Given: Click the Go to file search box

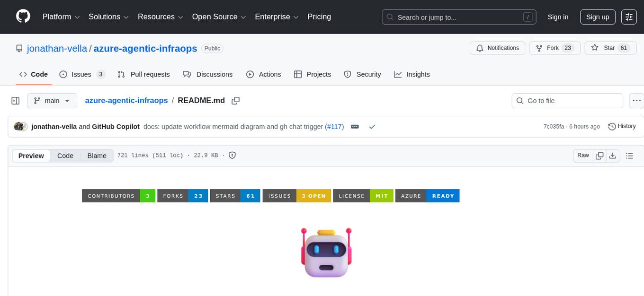Looking at the screenshot, I should point(567,100).
